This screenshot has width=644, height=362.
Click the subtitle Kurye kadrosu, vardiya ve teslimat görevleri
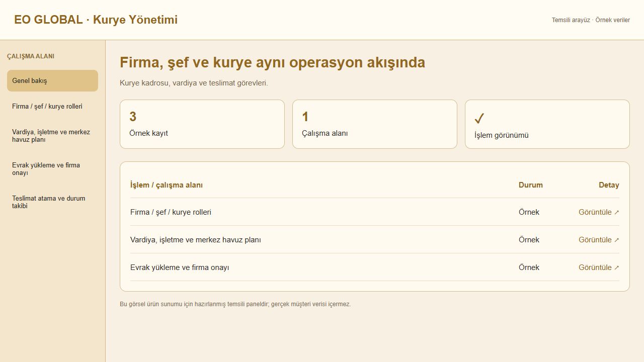tap(194, 83)
